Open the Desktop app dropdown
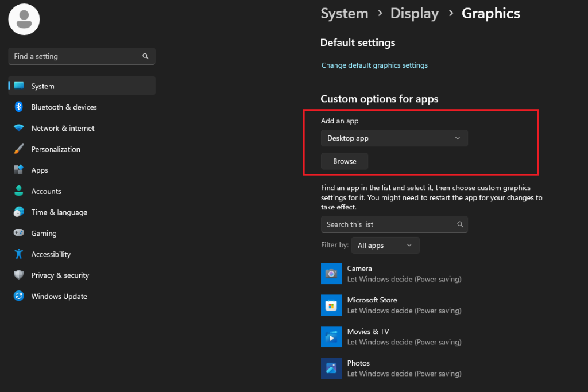Screen dimensions: 588x392 tap(394, 138)
